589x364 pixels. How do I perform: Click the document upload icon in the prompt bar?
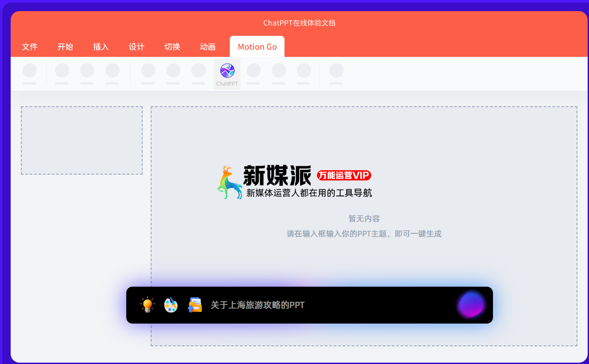point(195,305)
